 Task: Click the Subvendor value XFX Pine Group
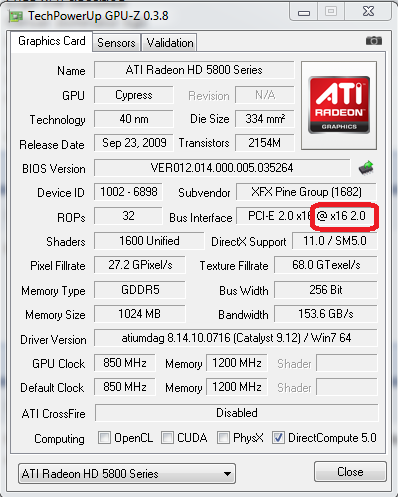pyautogui.click(x=306, y=192)
